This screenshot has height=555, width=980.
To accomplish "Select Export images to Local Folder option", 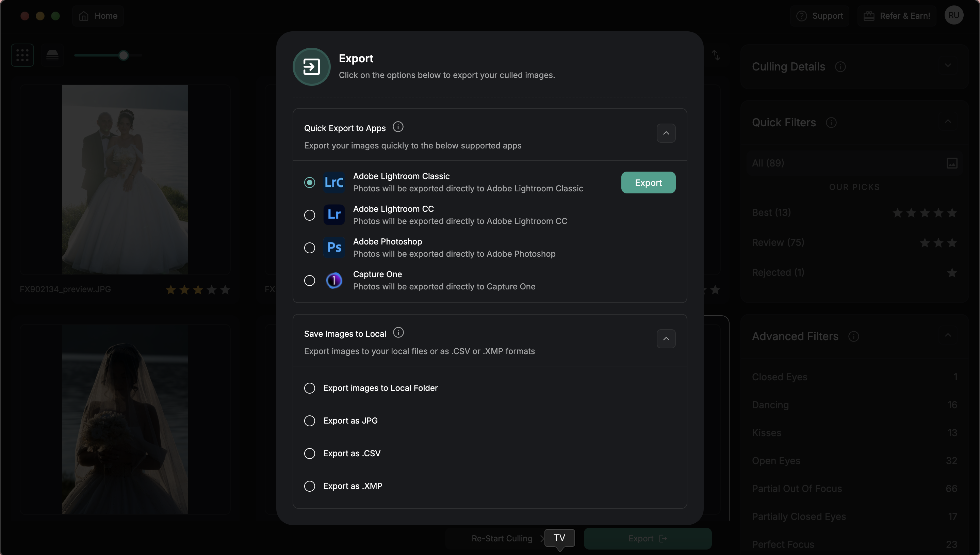I will 310,388.
